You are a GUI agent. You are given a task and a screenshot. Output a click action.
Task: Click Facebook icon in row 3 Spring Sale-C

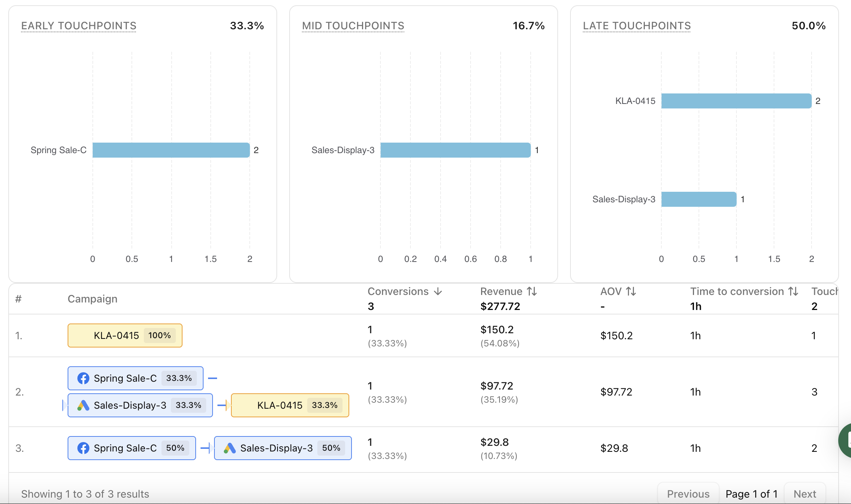coord(83,448)
